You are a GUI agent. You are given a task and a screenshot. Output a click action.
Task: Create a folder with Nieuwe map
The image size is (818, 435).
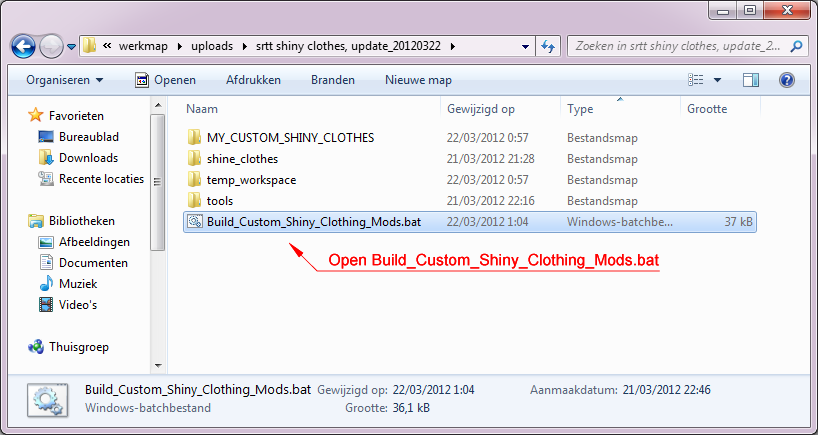pos(418,80)
